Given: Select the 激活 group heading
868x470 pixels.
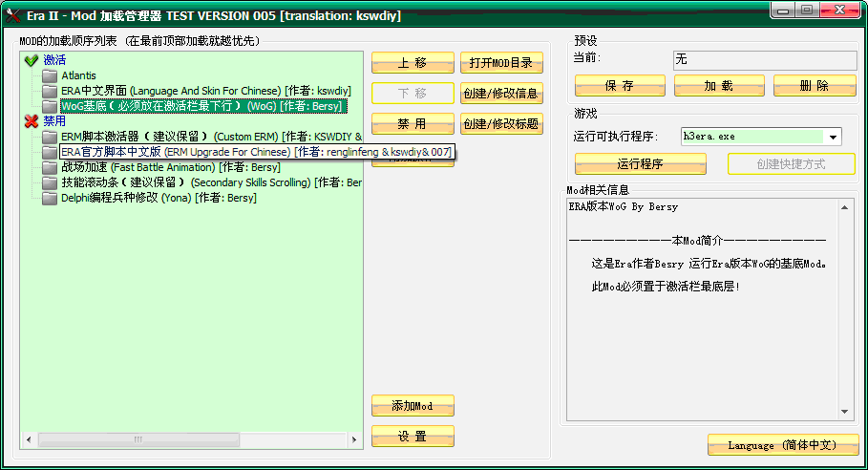Looking at the screenshot, I should [54, 60].
